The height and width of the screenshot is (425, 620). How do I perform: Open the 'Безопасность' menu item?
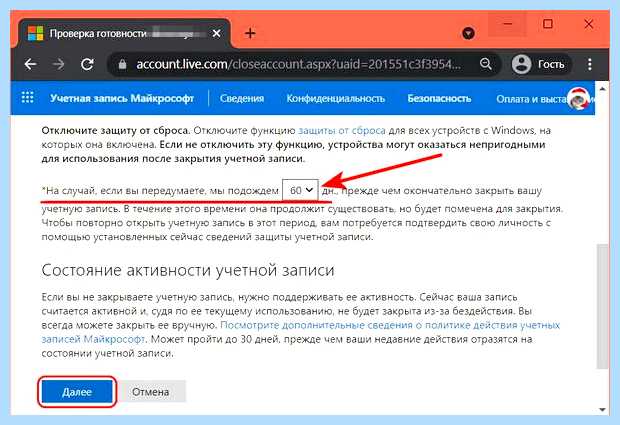(439, 98)
